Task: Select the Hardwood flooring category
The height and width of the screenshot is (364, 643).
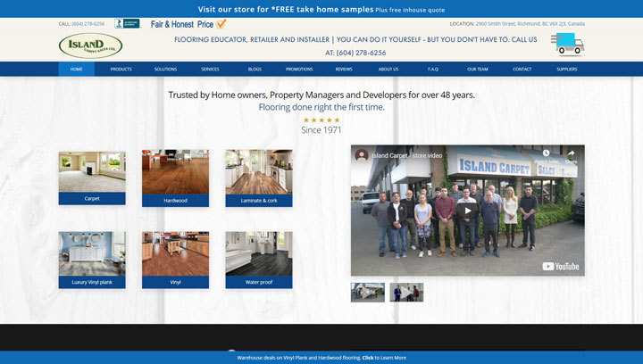Action: click(x=175, y=178)
